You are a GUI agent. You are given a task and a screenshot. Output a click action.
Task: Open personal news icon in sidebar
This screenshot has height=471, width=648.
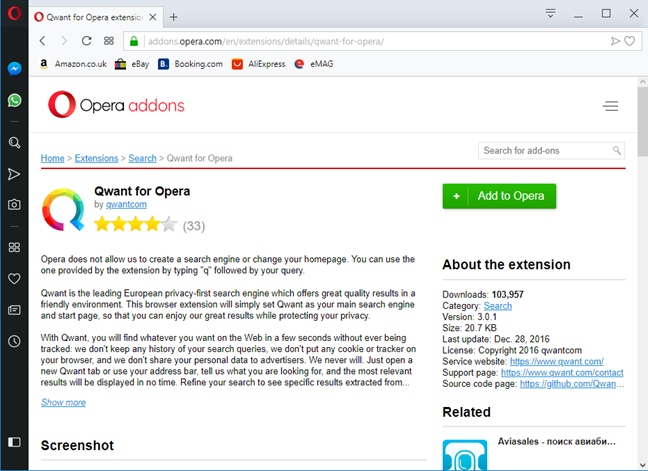[x=14, y=310]
